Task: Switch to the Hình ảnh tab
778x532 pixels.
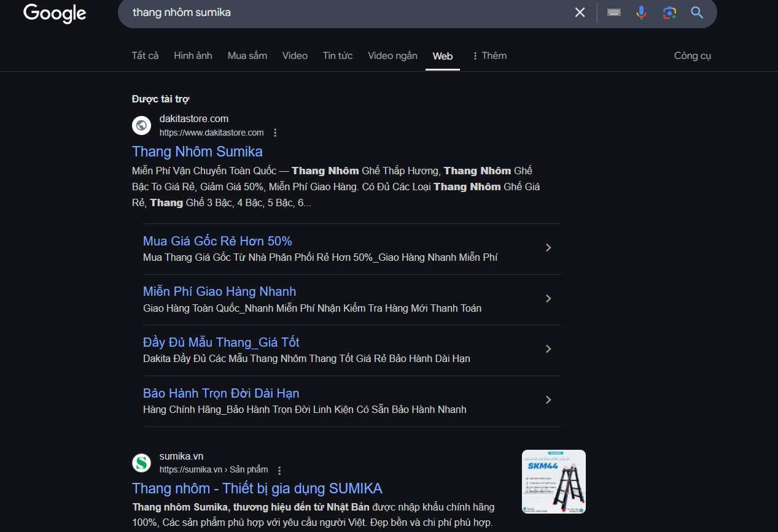Action: tap(193, 56)
